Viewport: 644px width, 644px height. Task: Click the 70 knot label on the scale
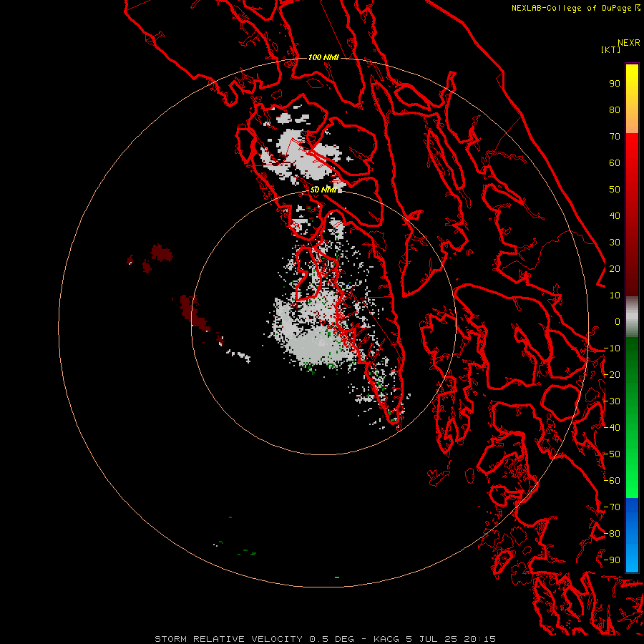[x=615, y=137]
